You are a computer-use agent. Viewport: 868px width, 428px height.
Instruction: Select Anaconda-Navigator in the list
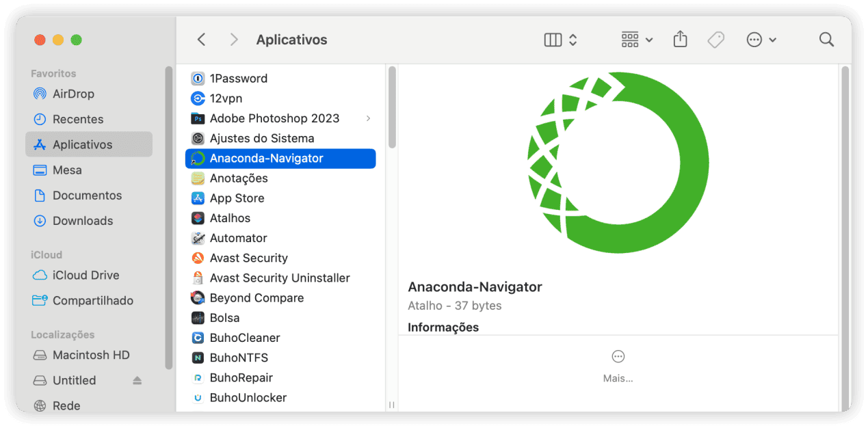280,158
